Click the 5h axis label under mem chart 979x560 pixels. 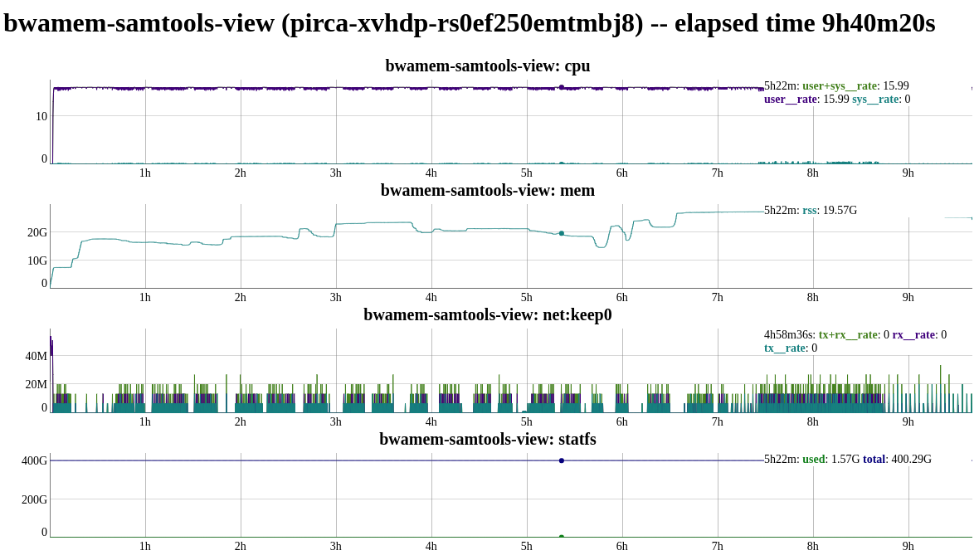point(526,297)
